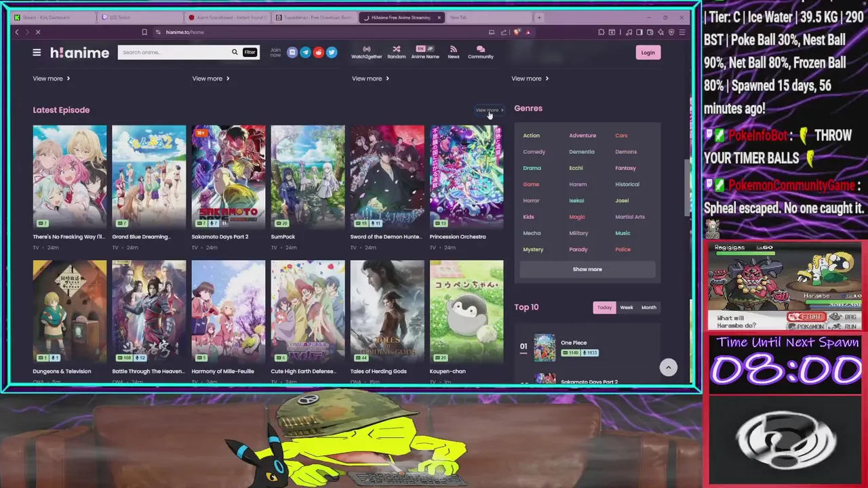This screenshot has width=868, height=488.
Task: Click fourth View more link above Genres
Action: pos(530,79)
